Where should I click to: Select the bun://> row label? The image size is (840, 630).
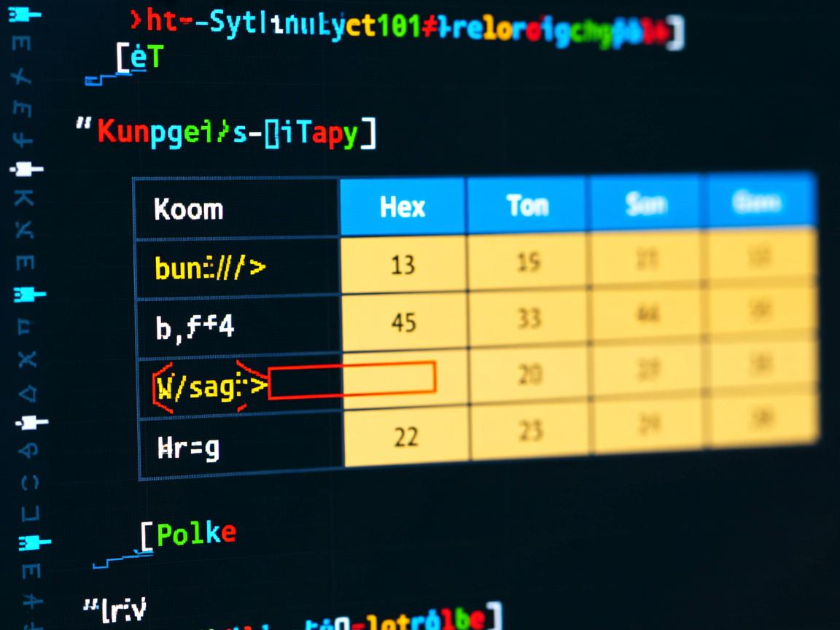coord(210,268)
